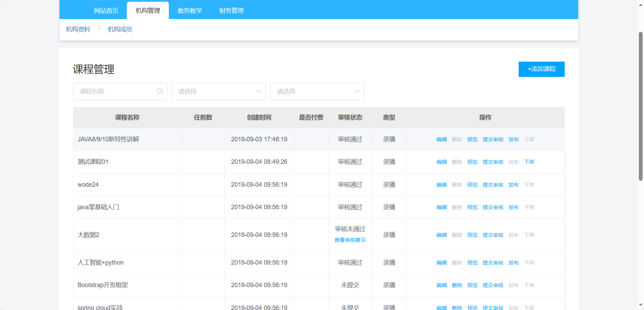
Task: Edit the java零基础入门 course
Action: point(441,207)
